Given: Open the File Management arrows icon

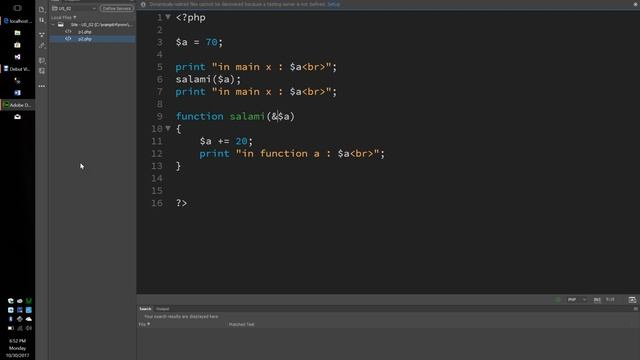Looking at the screenshot, I should (x=42, y=20).
